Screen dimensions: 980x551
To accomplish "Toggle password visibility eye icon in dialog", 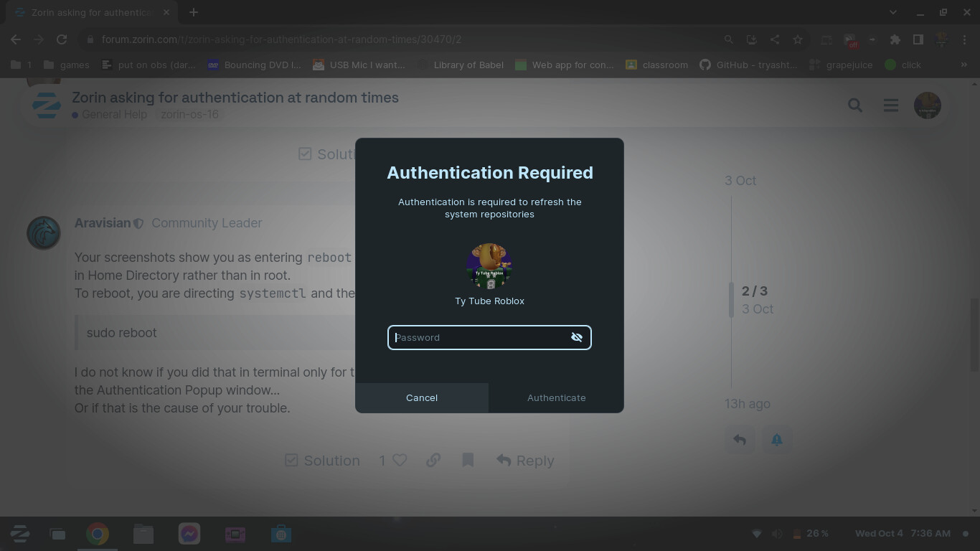I will click(x=576, y=337).
